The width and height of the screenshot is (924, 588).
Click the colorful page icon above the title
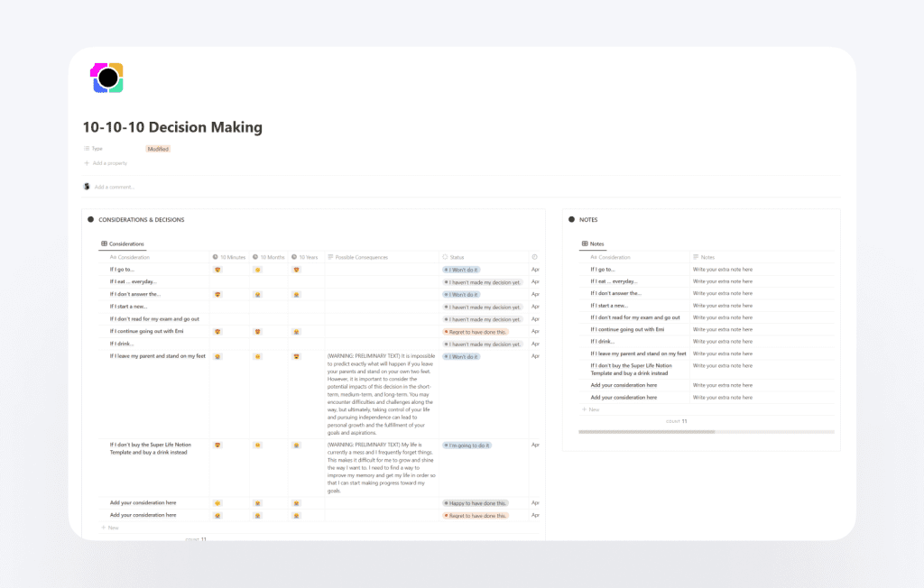click(106, 78)
